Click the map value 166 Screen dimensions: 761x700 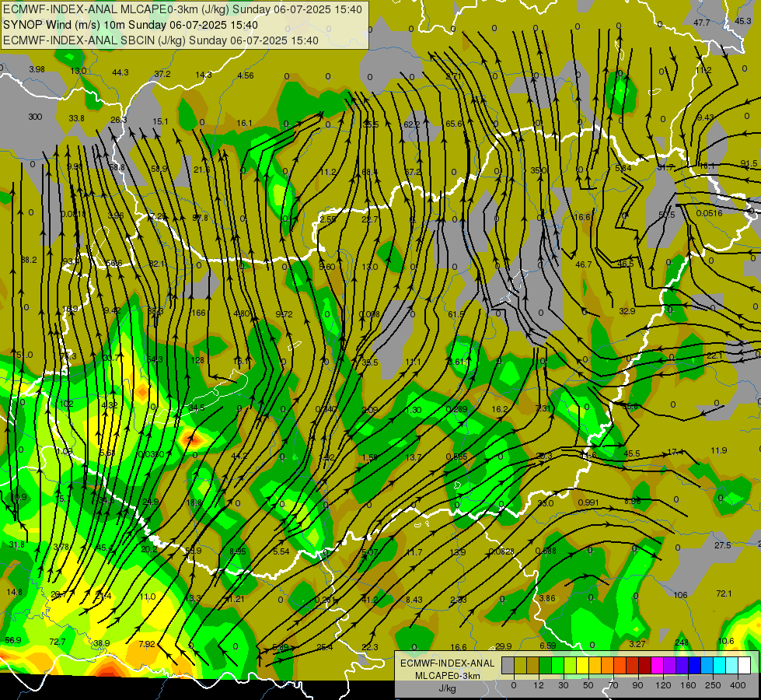coord(198,313)
